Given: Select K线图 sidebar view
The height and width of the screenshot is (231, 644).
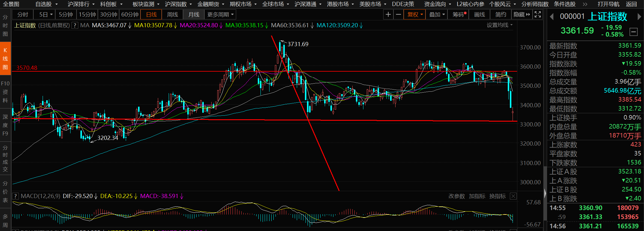Looking at the screenshot, I should (5, 59).
